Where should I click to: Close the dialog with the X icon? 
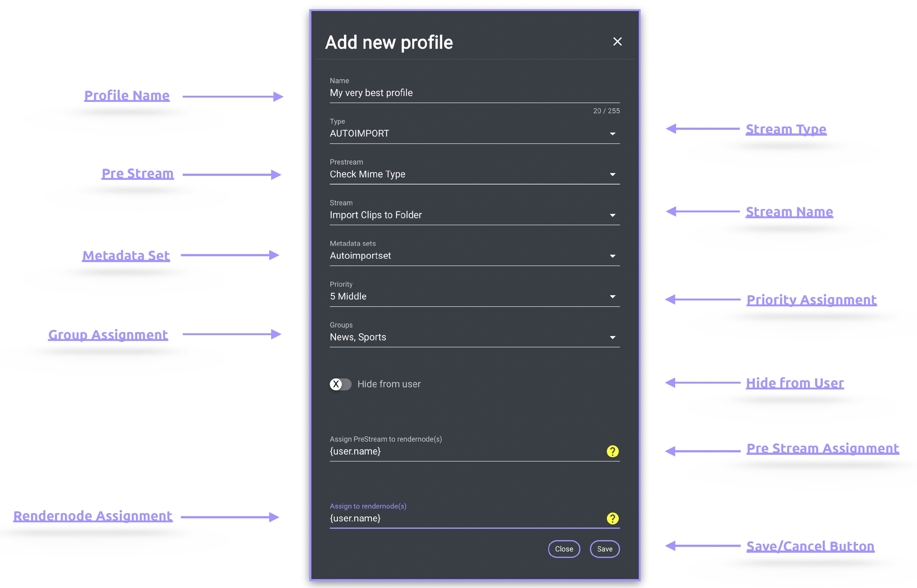coord(617,41)
